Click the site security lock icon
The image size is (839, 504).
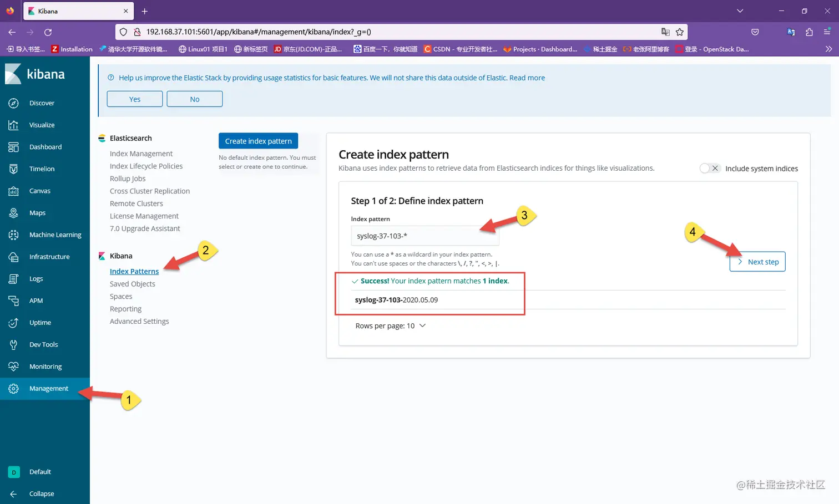click(x=137, y=32)
